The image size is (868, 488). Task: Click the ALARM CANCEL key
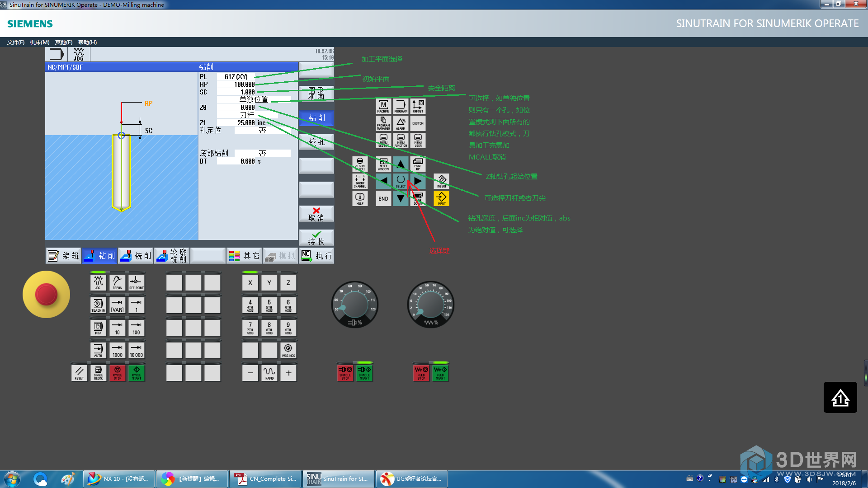(x=360, y=164)
